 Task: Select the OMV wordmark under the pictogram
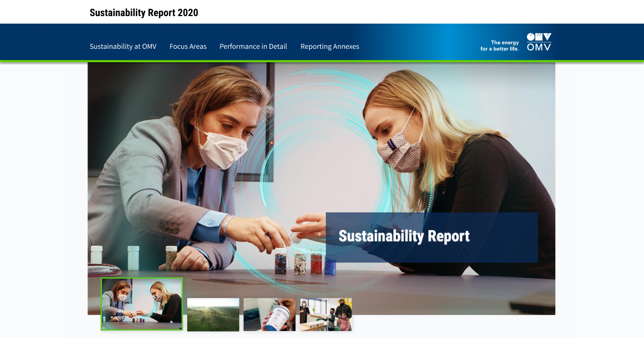538,48
